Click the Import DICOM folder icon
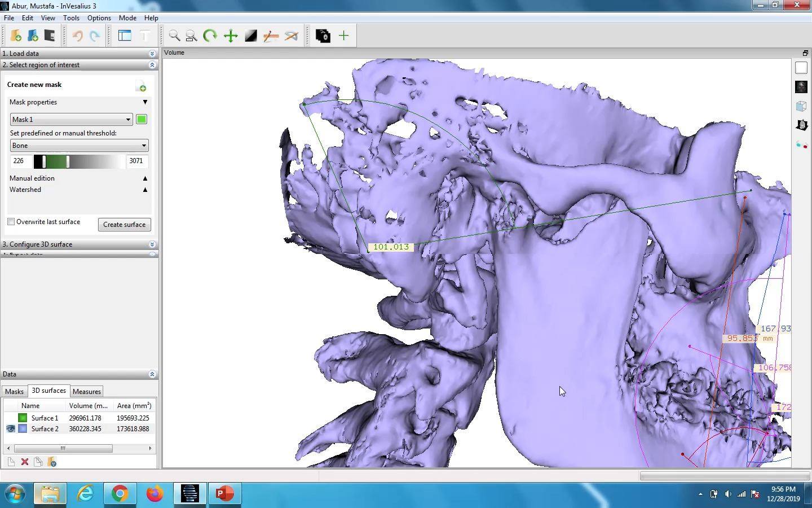Viewport: 812px width, 508px height. (x=16, y=36)
